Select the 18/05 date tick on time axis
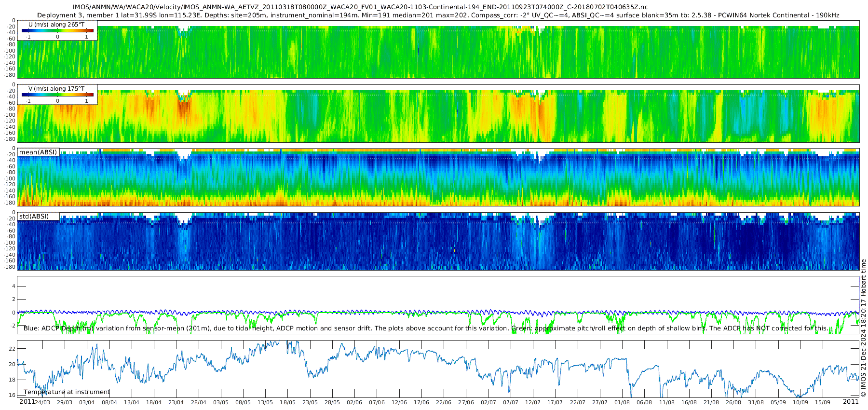The height and width of the screenshot is (410, 868). pyautogui.click(x=287, y=402)
